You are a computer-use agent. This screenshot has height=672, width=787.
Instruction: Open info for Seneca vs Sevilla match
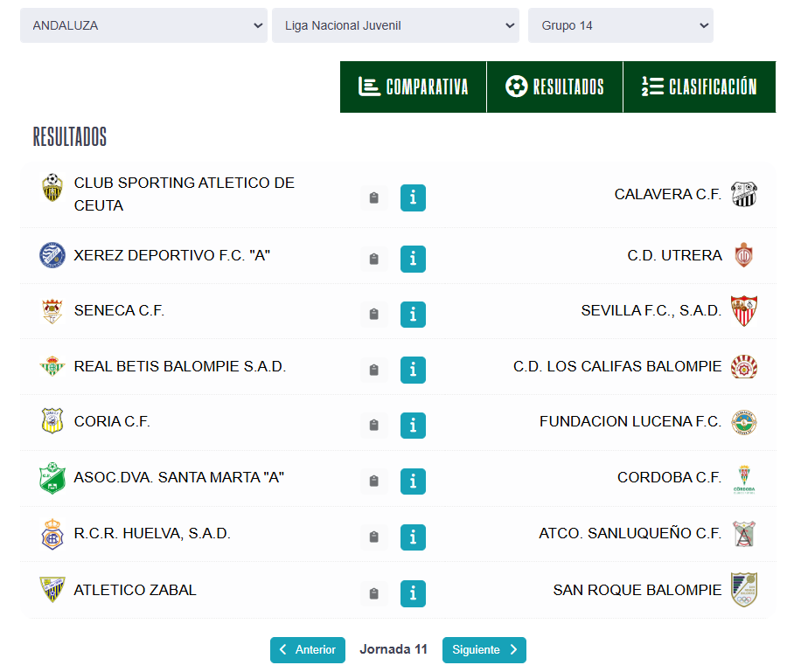click(413, 315)
